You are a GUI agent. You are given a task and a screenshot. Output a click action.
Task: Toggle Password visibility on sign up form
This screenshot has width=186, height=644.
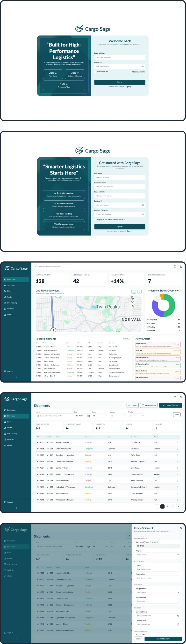tap(143, 205)
